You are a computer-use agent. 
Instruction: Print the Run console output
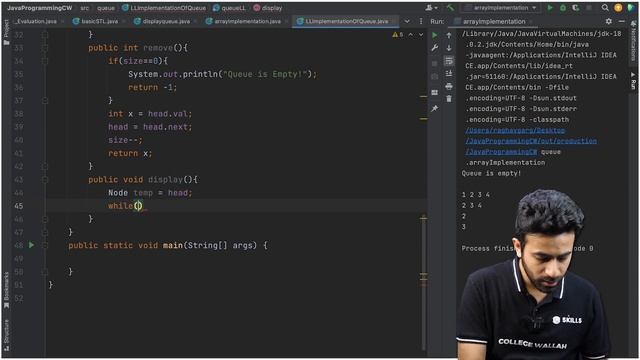449,86
